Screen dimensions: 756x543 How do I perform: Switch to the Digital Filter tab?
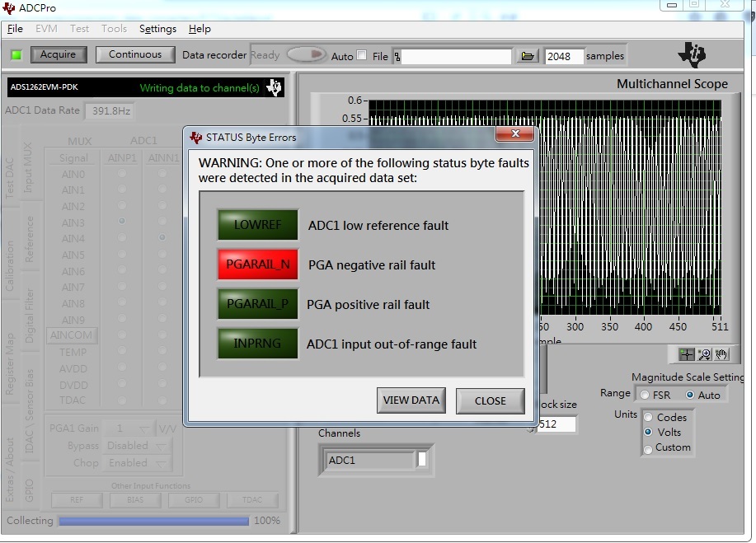coord(30,316)
